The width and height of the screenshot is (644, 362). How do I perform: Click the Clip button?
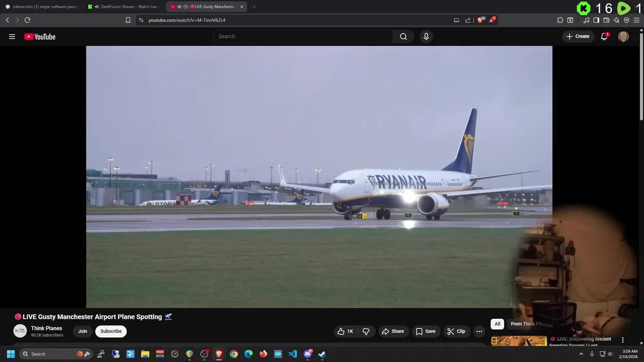coord(456,331)
